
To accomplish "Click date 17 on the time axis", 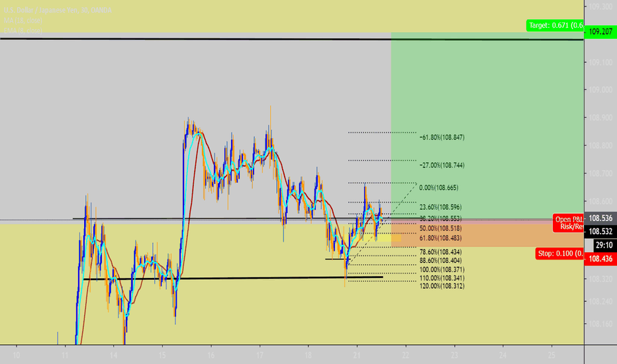I will point(260,355).
